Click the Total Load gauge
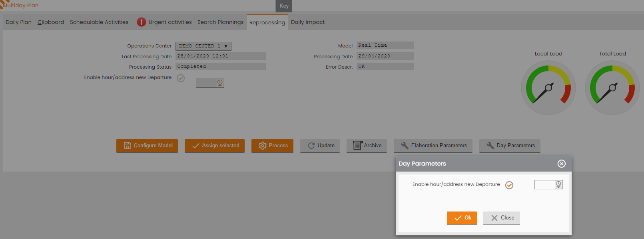The image size is (644, 239). 612,88
